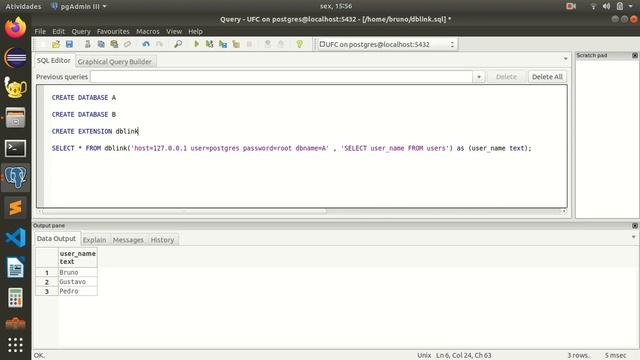Open Sublime Text from the dock
The height and width of the screenshot is (360, 640).
coord(16,207)
